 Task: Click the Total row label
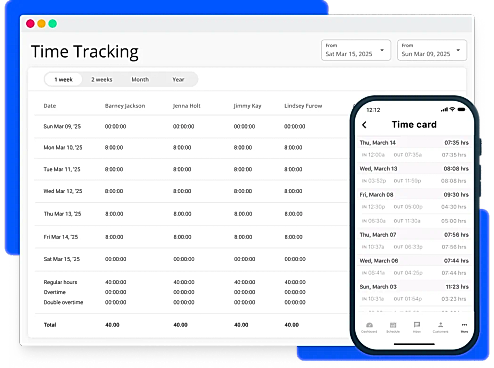[x=50, y=325]
